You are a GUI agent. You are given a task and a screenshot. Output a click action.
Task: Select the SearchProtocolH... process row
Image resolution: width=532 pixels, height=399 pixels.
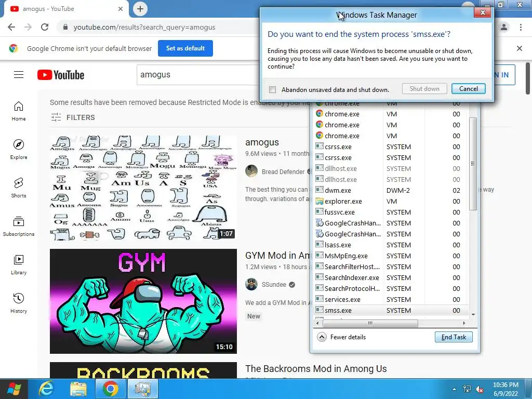[390, 288]
